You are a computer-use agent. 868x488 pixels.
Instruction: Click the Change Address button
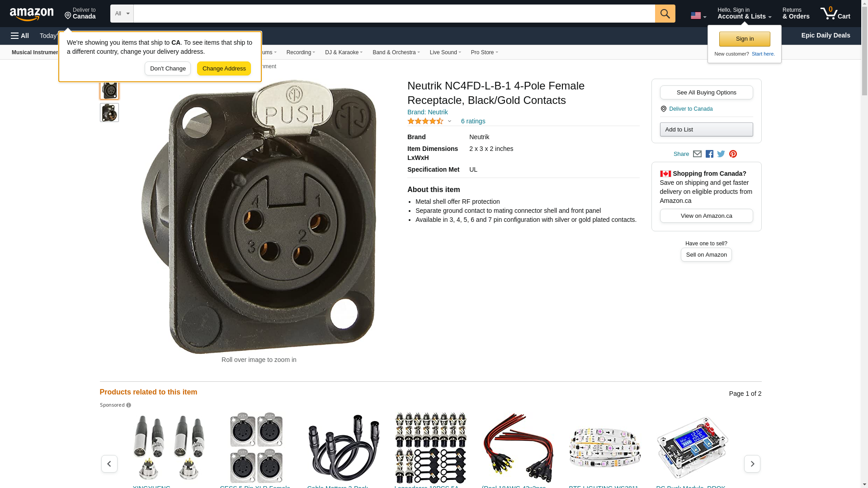(x=224, y=69)
